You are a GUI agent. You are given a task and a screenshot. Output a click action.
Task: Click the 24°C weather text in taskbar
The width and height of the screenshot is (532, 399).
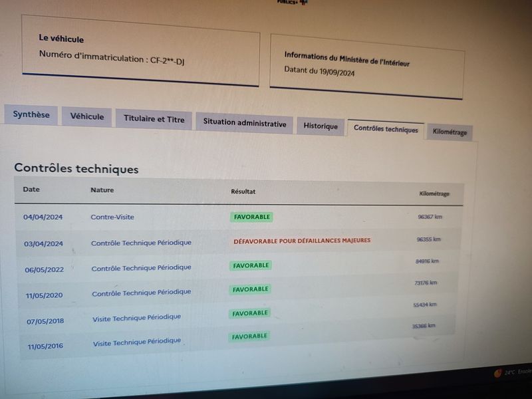(509, 372)
